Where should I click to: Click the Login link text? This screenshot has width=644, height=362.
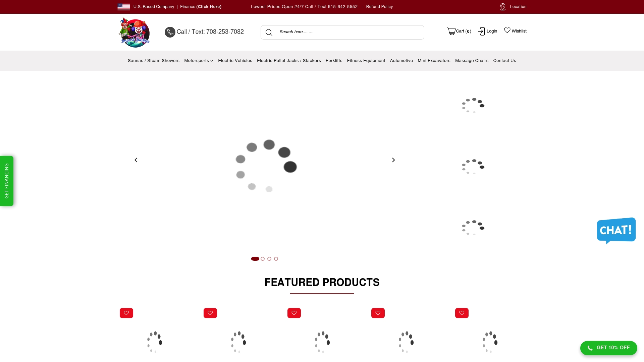click(x=492, y=31)
